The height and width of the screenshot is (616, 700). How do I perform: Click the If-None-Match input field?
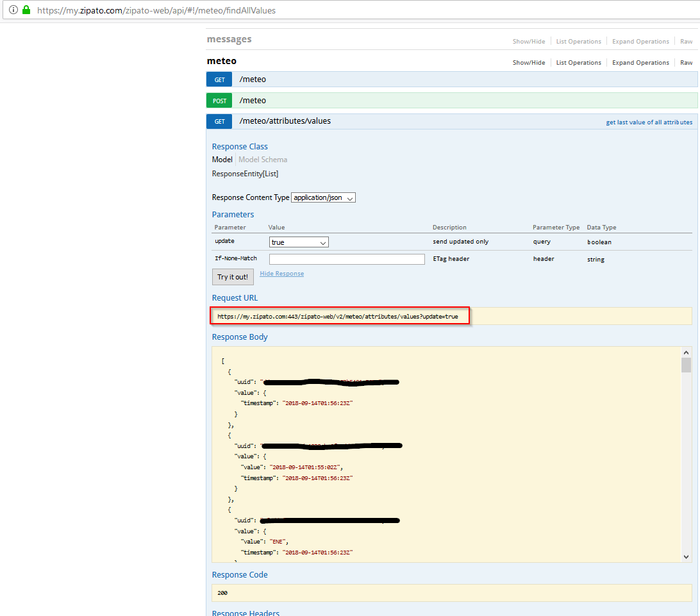pyautogui.click(x=347, y=259)
